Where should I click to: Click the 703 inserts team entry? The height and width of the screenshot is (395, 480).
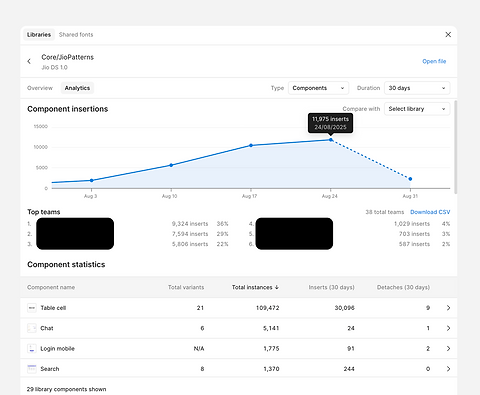[414, 234]
